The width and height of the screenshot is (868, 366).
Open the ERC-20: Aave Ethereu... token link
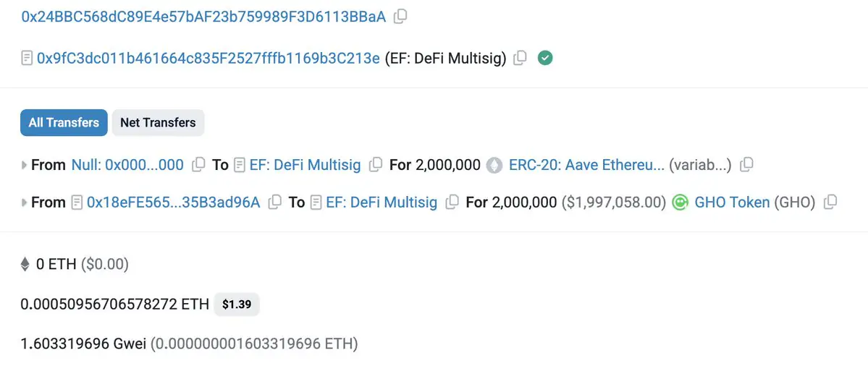(587, 165)
